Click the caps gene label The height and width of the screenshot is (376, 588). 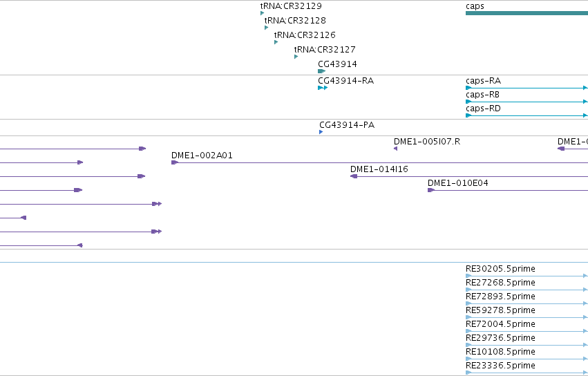pyautogui.click(x=475, y=6)
